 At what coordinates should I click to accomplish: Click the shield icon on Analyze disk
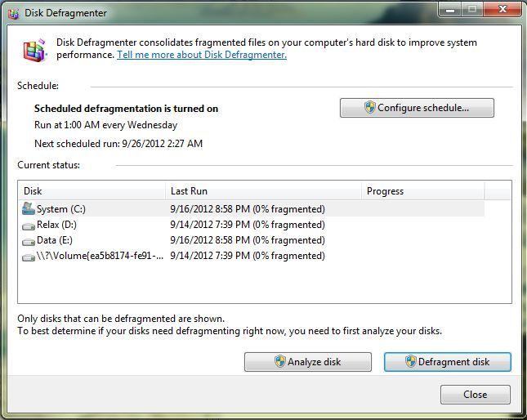(279, 361)
